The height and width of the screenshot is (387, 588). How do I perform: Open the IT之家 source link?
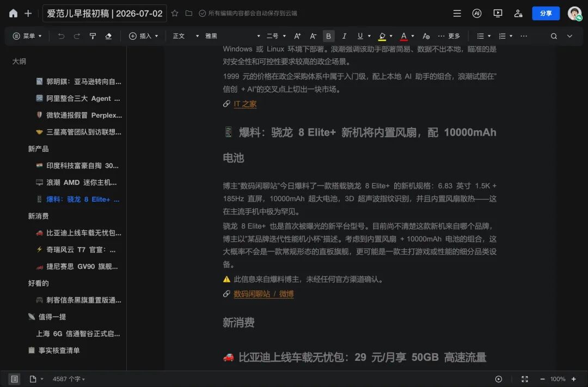pyautogui.click(x=245, y=104)
